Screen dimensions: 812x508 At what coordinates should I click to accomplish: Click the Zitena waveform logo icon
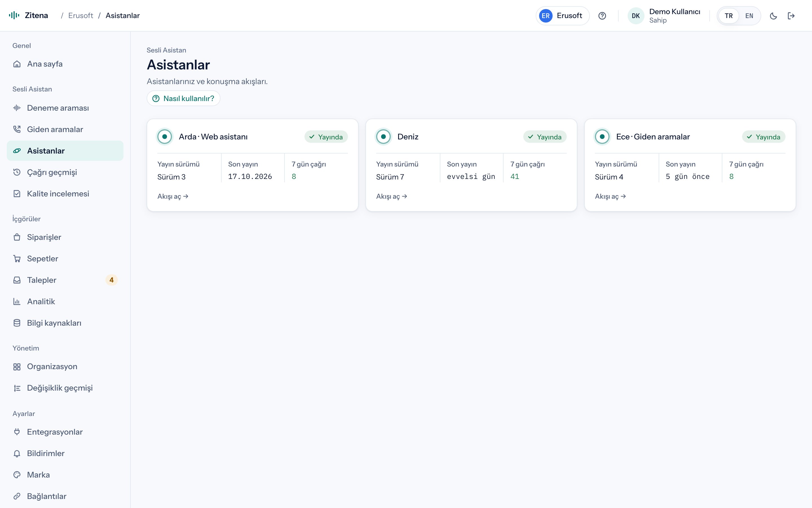(x=14, y=16)
